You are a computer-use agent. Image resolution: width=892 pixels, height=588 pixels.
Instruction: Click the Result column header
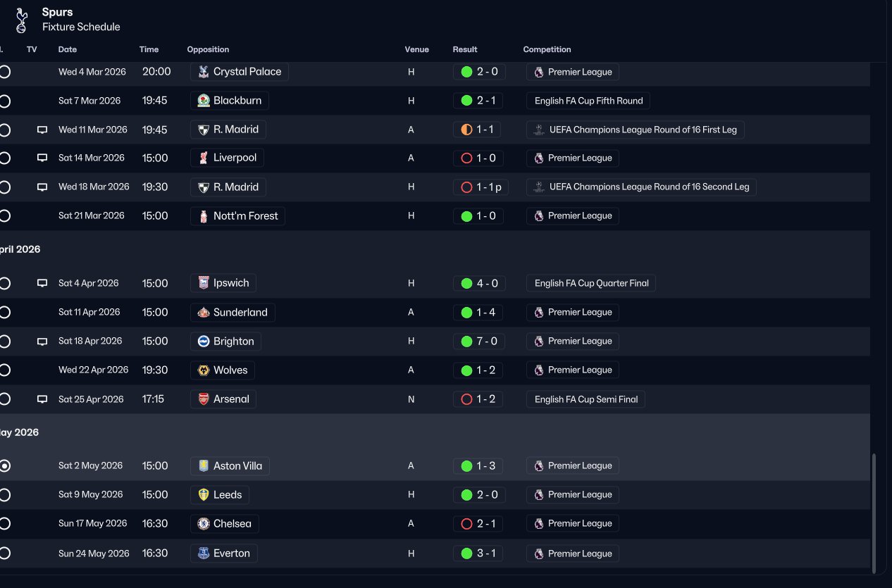click(465, 49)
